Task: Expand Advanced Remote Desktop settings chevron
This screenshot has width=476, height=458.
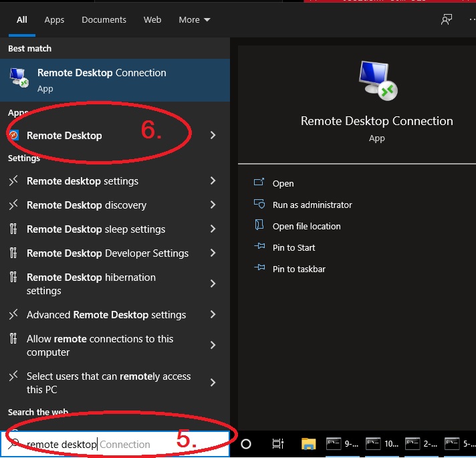Action: tap(213, 314)
